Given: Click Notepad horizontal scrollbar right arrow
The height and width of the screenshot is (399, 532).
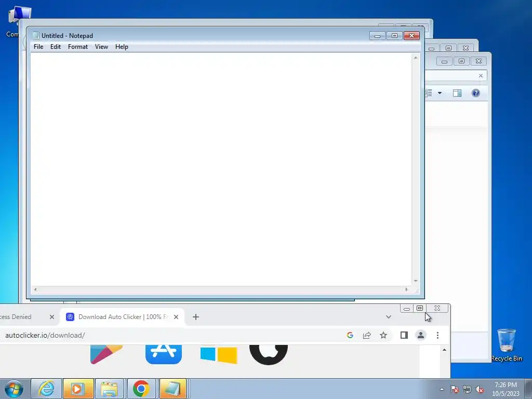Looking at the screenshot, I should coord(406,289).
